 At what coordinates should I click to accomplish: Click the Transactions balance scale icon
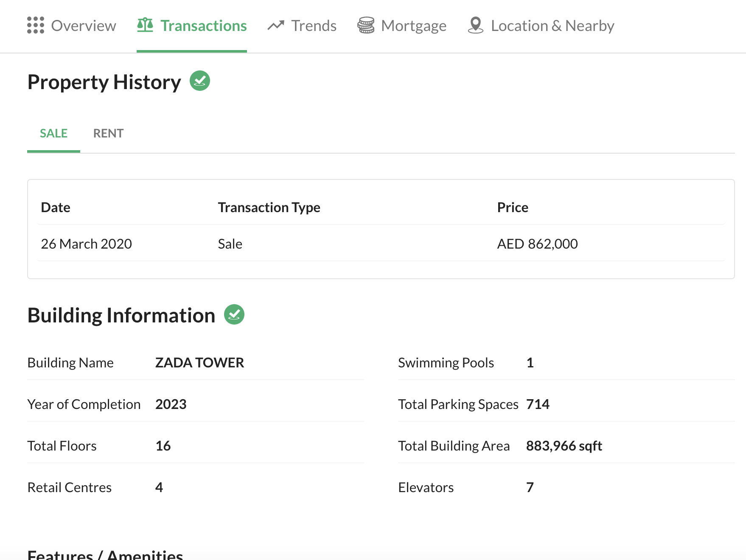pyautogui.click(x=145, y=25)
